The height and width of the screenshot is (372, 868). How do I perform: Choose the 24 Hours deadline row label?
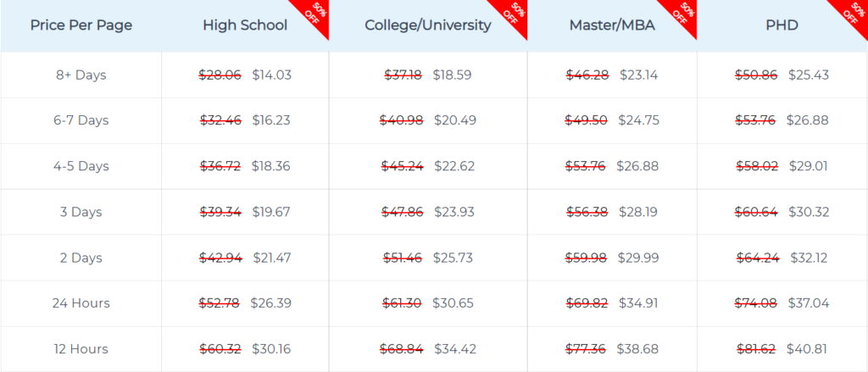tap(81, 303)
